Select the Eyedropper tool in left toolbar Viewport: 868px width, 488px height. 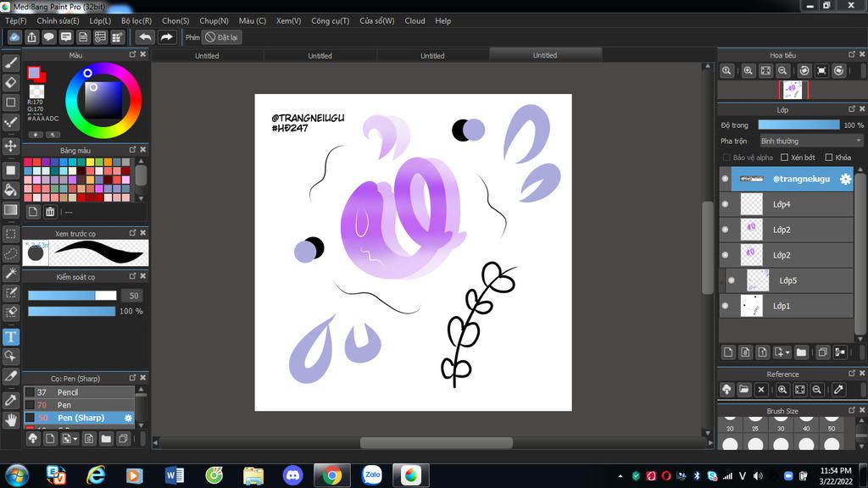[11, 400]
